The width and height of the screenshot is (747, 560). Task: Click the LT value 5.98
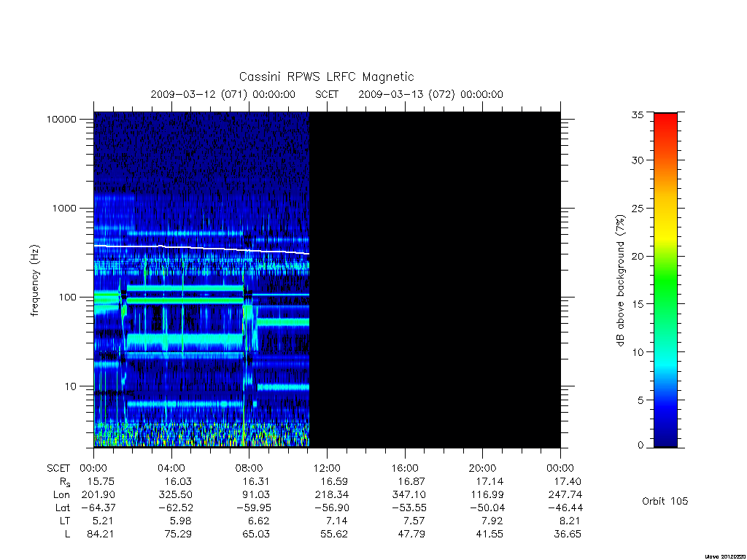[x=181, y=521]
